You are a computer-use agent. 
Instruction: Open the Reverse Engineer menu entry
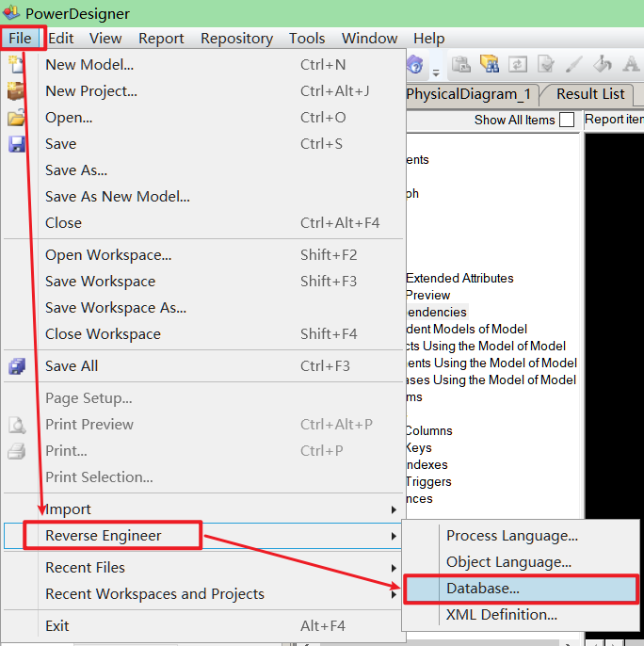tap(203, 536)
